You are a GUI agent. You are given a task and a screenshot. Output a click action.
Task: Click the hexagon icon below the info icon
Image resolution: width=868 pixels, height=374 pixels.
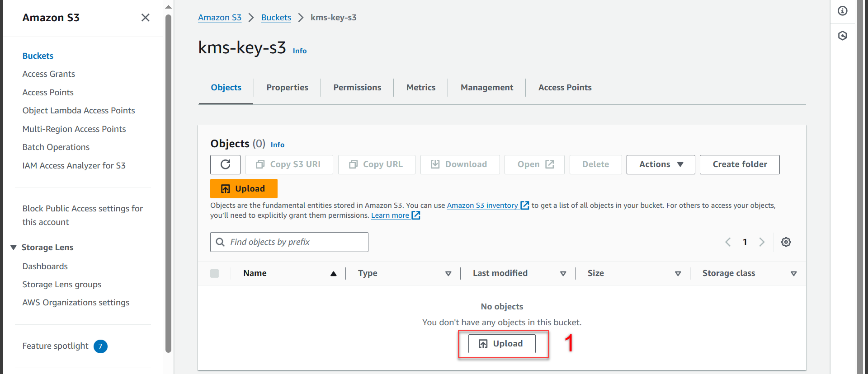[843, 36]
